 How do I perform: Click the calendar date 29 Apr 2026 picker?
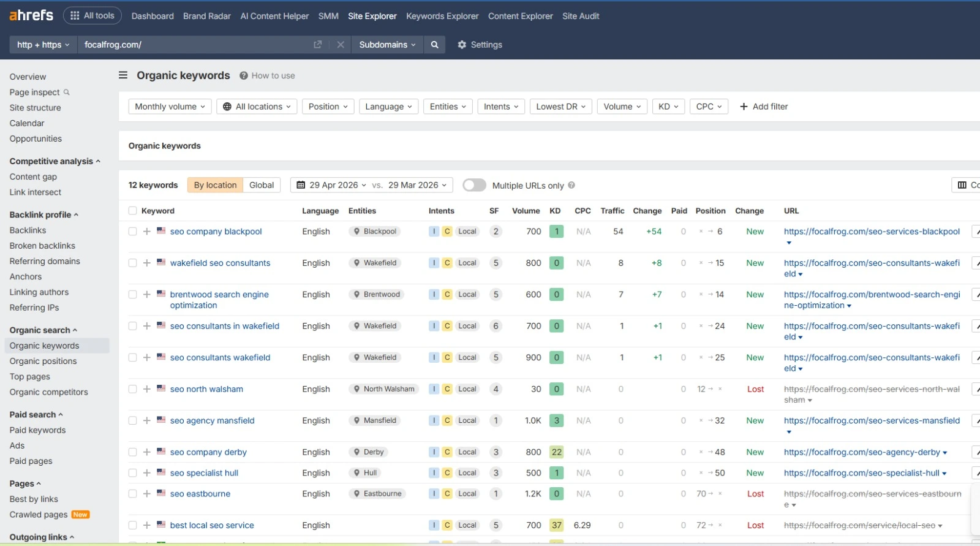[331, 185]
